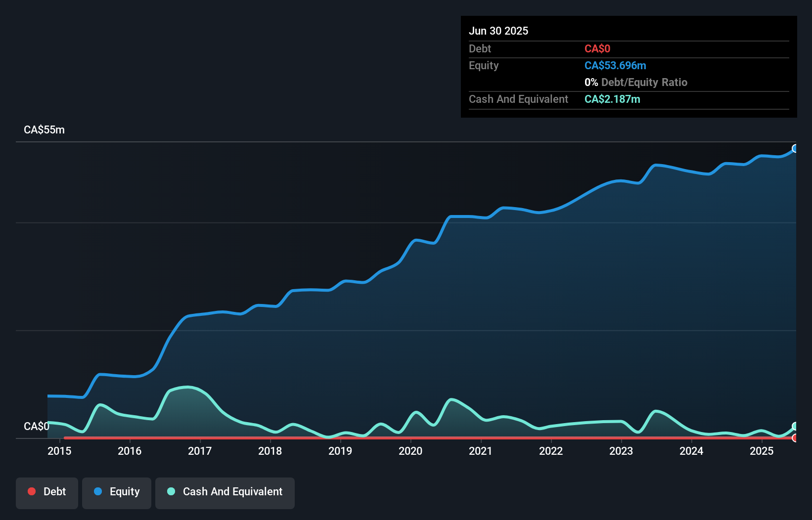Image resolution: width=812 pixels, height=520 pixels.
Task: Click the teal Cash endpoint marker on chart
Action: [x=795, y=426]
